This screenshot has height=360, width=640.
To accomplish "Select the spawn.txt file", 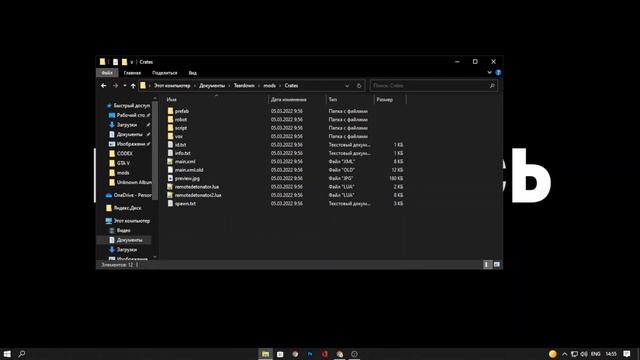I will (x=185, y=203).
